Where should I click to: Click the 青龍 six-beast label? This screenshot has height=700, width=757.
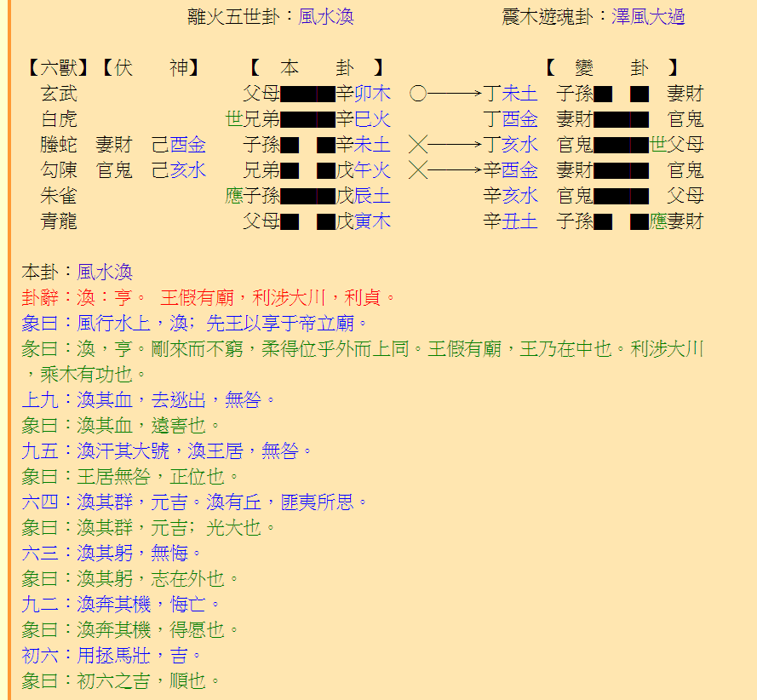(59, 222)
